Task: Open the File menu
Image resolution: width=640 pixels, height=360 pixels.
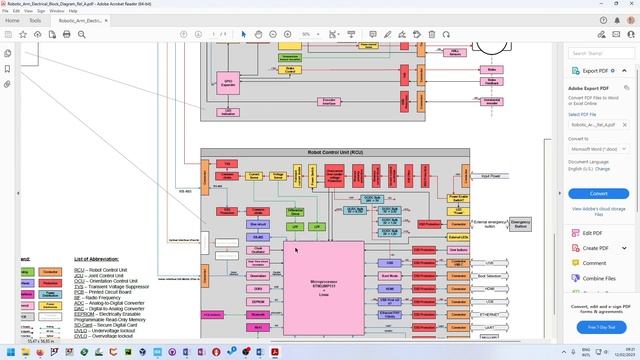Action: pyautogui.click(x=5, y=11)
